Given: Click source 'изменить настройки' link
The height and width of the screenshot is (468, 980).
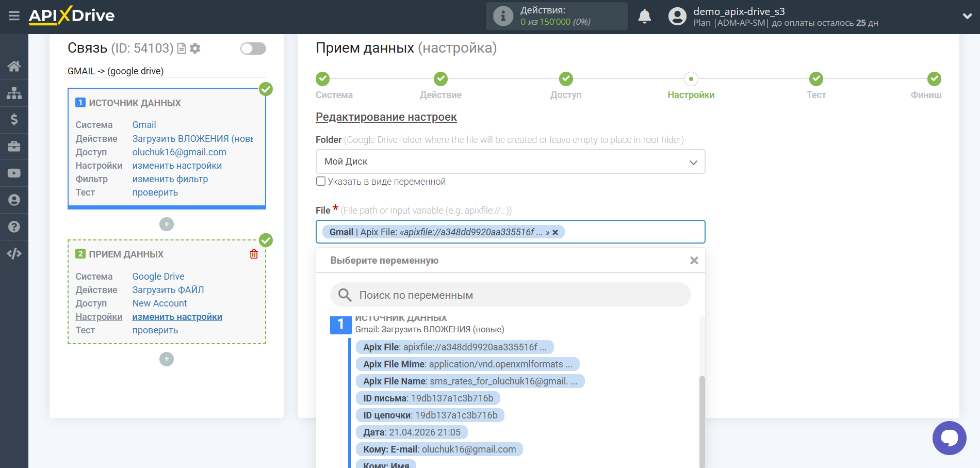Looking at the screenshot, I should [177, 166].
